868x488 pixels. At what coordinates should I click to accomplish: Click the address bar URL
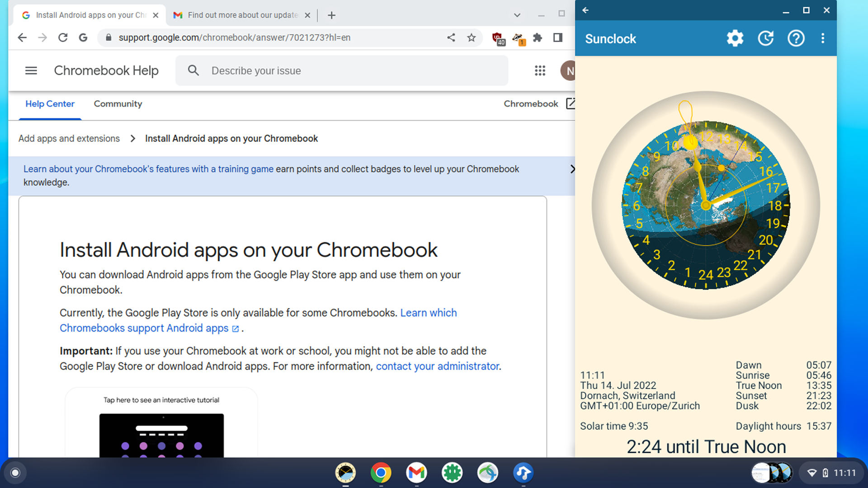point(235,38)
